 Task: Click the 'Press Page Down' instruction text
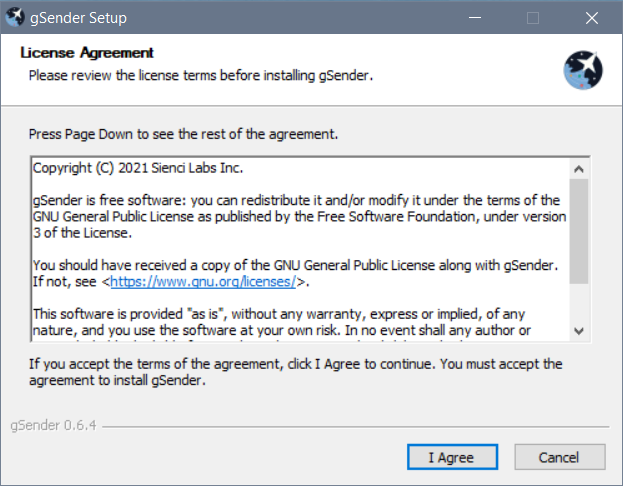coord(183,134)
